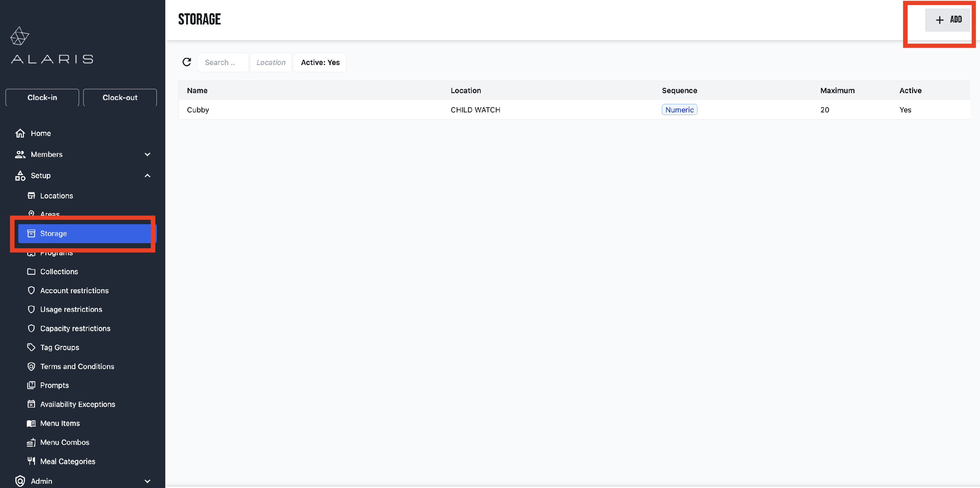Image resolution: width=980 pixels, height=488 pixels.
Task: Toggle the Active: Yes filter
Action: coord(320,62)
